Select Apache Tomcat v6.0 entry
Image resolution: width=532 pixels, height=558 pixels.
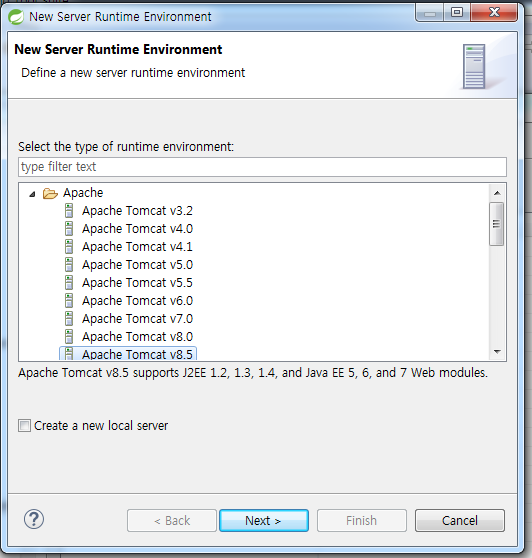click(x=137, y=301)
